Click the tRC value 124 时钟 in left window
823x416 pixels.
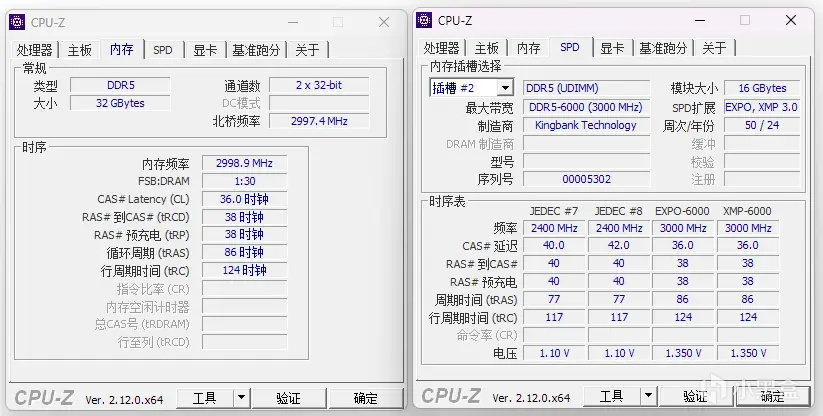point(245,271)
